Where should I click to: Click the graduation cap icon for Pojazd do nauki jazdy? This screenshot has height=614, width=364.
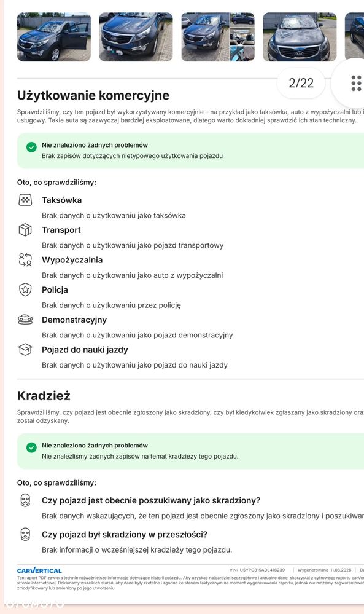[x=25, y=349]
